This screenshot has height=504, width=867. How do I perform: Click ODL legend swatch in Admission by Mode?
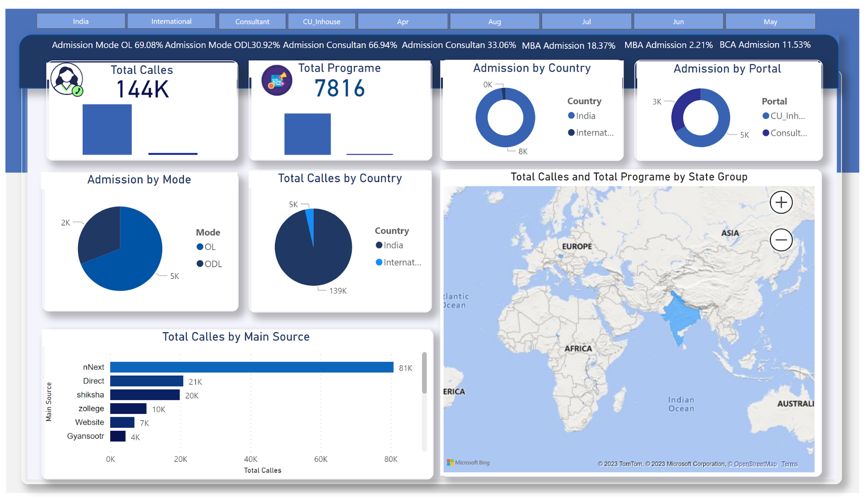pyautogui.click(x=200, y=264)
